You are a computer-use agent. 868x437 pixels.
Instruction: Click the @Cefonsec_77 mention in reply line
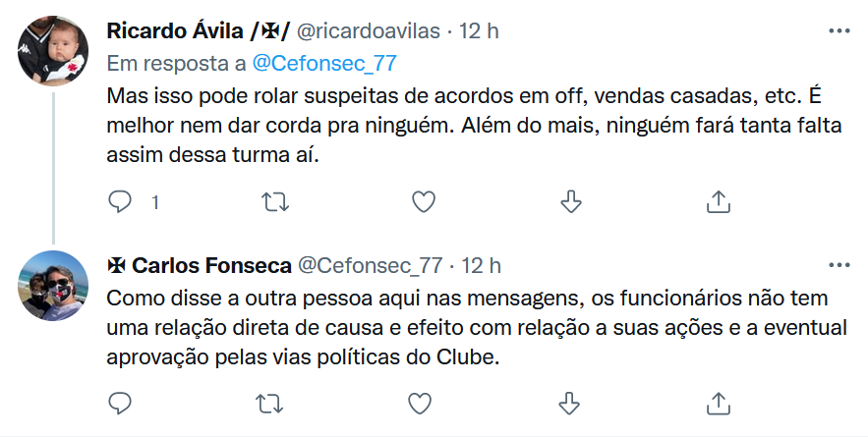click(323, 63)
